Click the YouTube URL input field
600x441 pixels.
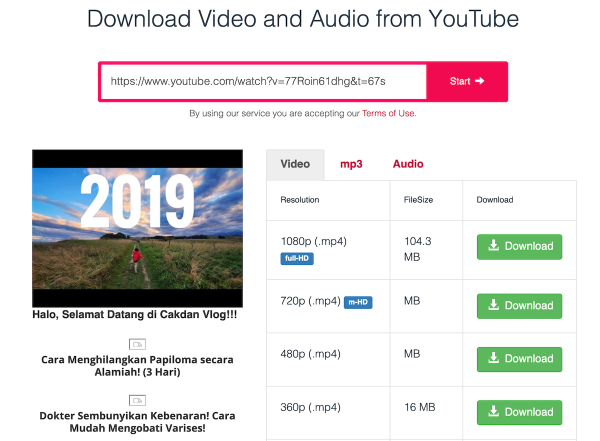[x=263, y=81]
